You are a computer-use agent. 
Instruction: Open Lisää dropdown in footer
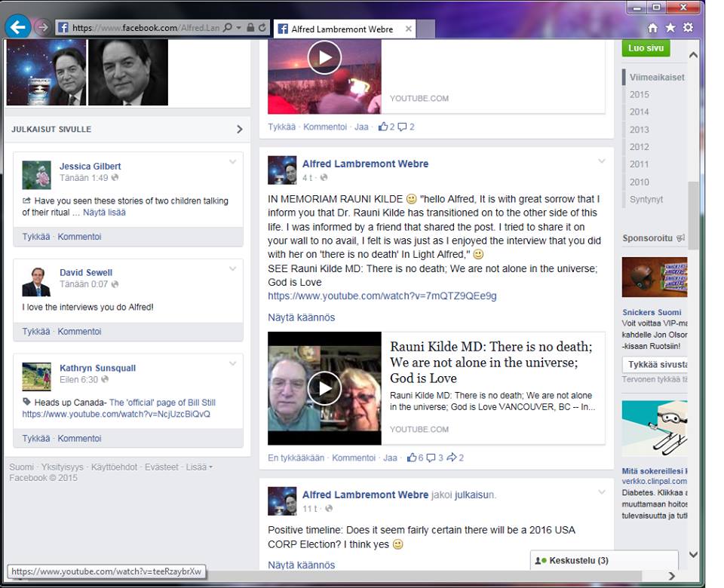199,467
